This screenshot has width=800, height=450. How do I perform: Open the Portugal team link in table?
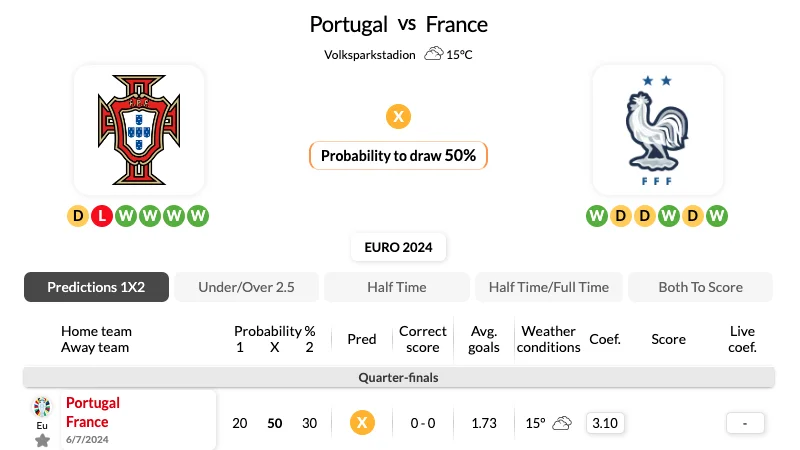[93, 403]
